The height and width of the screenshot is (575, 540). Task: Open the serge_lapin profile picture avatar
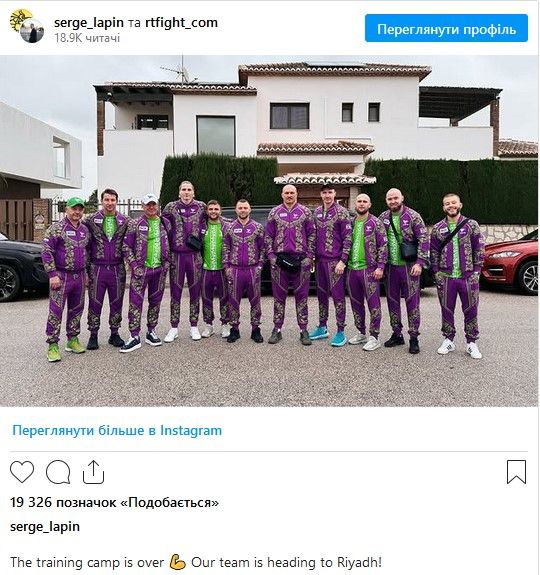32,31
